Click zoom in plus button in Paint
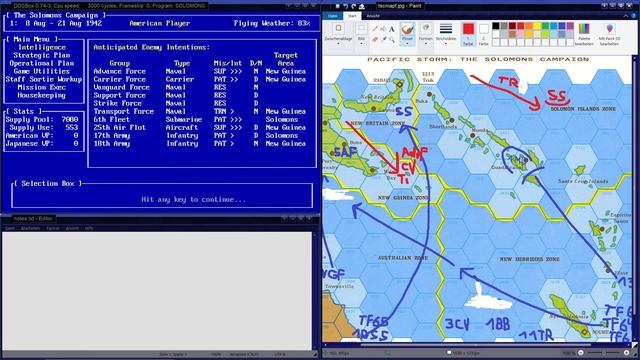Image resolution: width=640 pixels, height=360 pixels. [x=627, y=353]
